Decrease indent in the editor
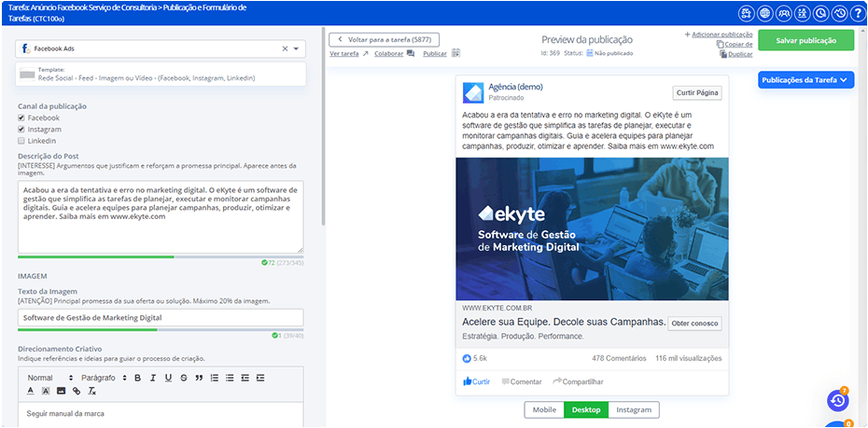The width and height of the screenshot is (868, 428). 245,378
